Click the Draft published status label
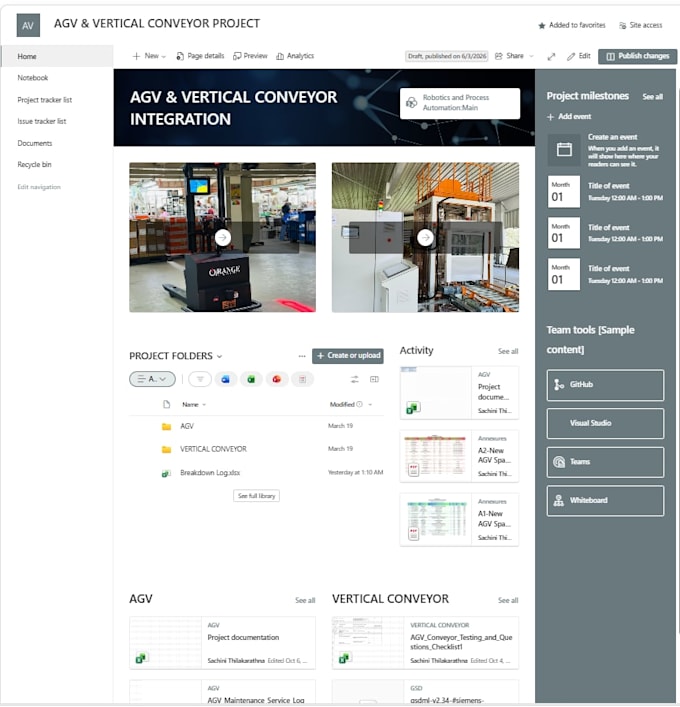This screenshot has height=707, width=680. pos(446,56)
